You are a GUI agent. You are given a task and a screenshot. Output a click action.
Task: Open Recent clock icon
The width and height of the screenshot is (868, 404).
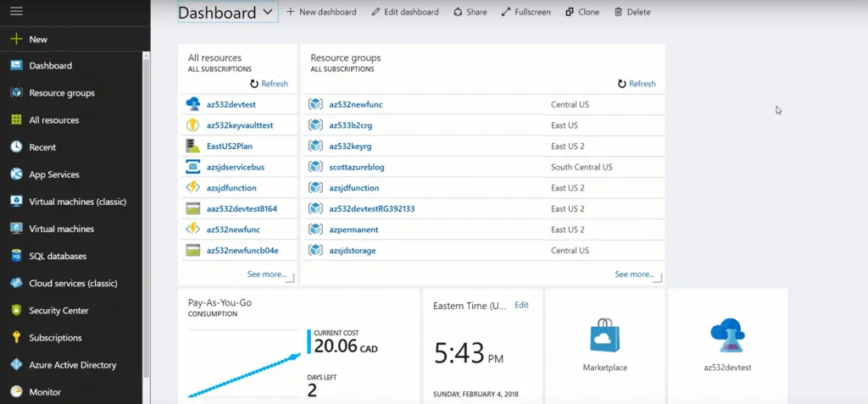[x=17, y=147]
